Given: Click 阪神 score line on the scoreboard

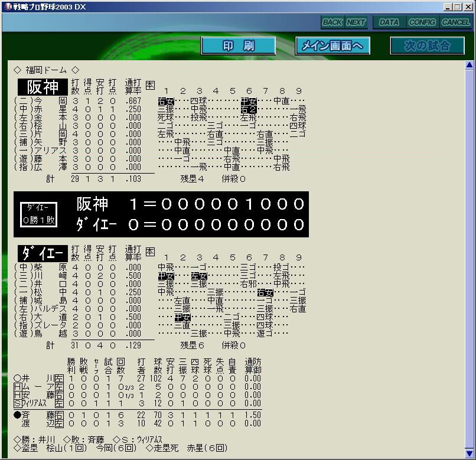Looking at the screenshot, I should pos(190,204).
